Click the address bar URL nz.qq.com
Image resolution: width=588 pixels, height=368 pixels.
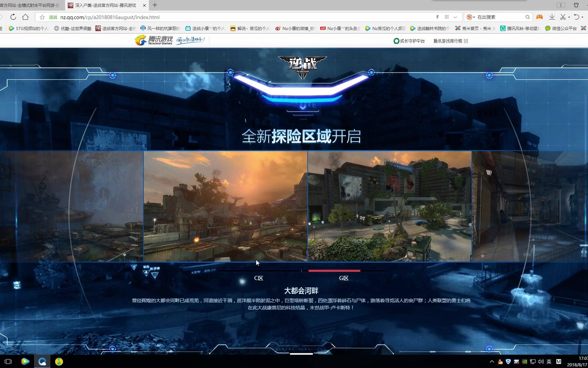110,17
